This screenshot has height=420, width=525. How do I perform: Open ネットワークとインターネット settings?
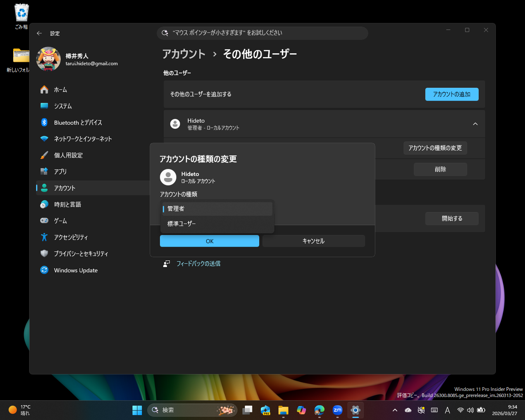[x=82, y=139]
